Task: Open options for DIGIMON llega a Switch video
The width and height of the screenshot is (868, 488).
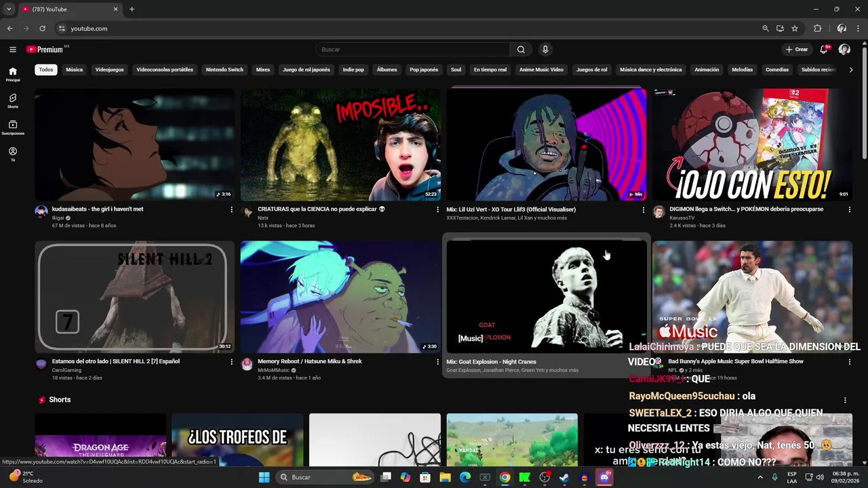Action: pyautogui.click(x=849, y=209)
